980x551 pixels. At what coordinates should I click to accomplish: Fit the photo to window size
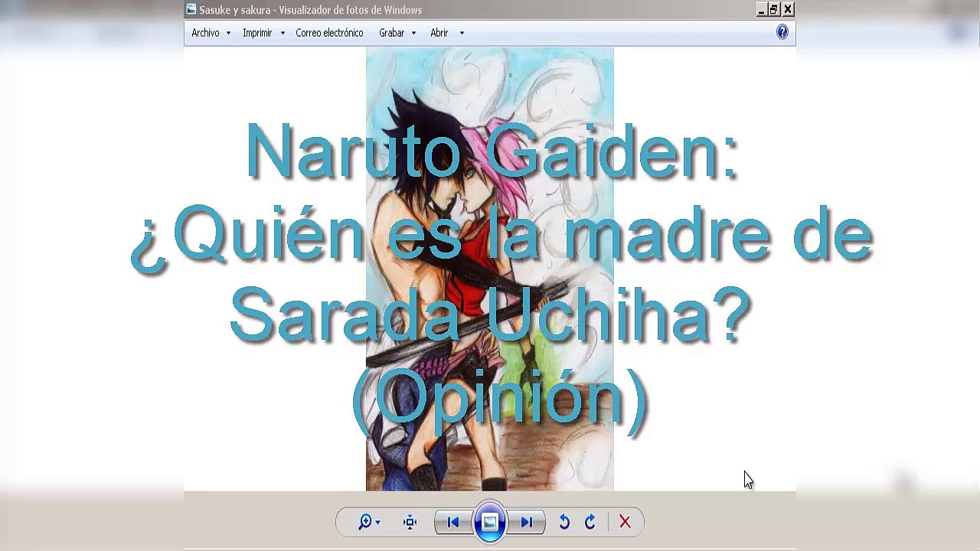(410, 522)
